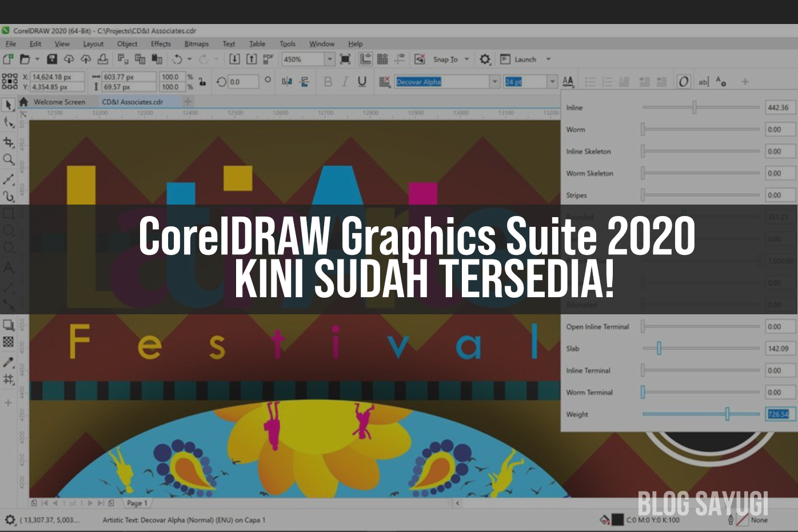Click the Mirror horizontally icon
The height and width of the screenshot is (532, 798).
pyautogui.click(x=287, y=82)
